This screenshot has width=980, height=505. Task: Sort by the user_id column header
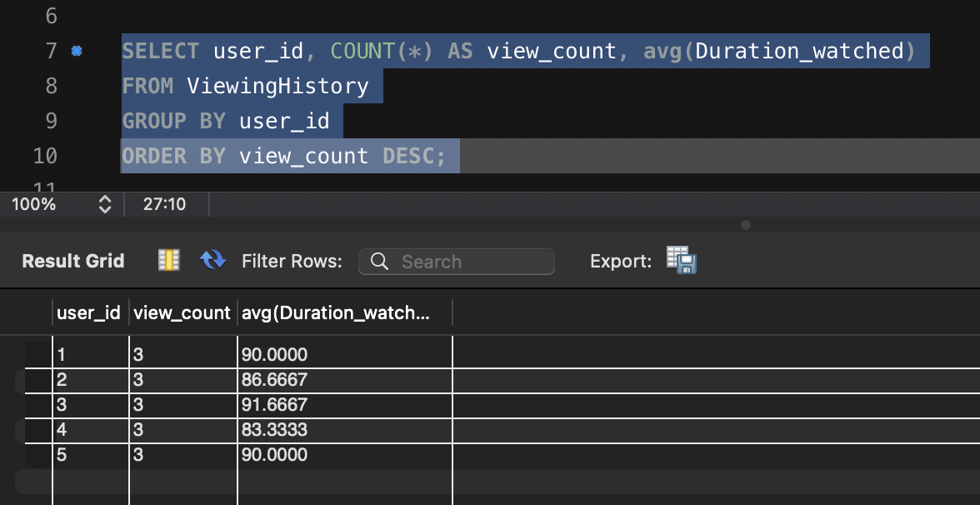88,313
